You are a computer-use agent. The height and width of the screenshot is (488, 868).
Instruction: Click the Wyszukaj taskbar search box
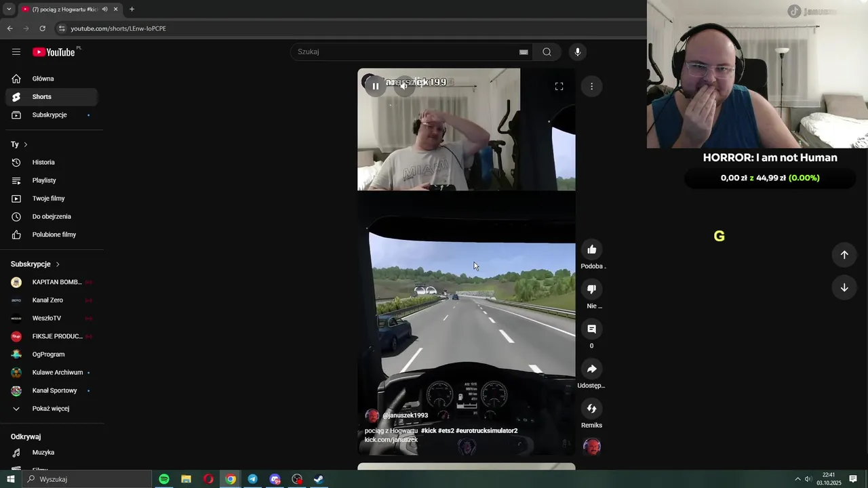coord(87,479)
